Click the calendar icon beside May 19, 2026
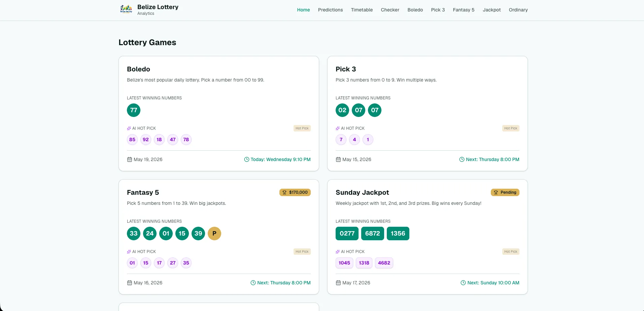644x311 pixels. [129, 159]
